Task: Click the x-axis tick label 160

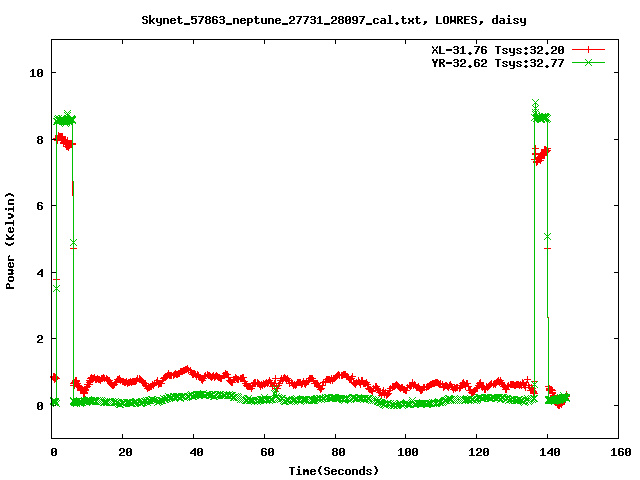Action: 621,452
